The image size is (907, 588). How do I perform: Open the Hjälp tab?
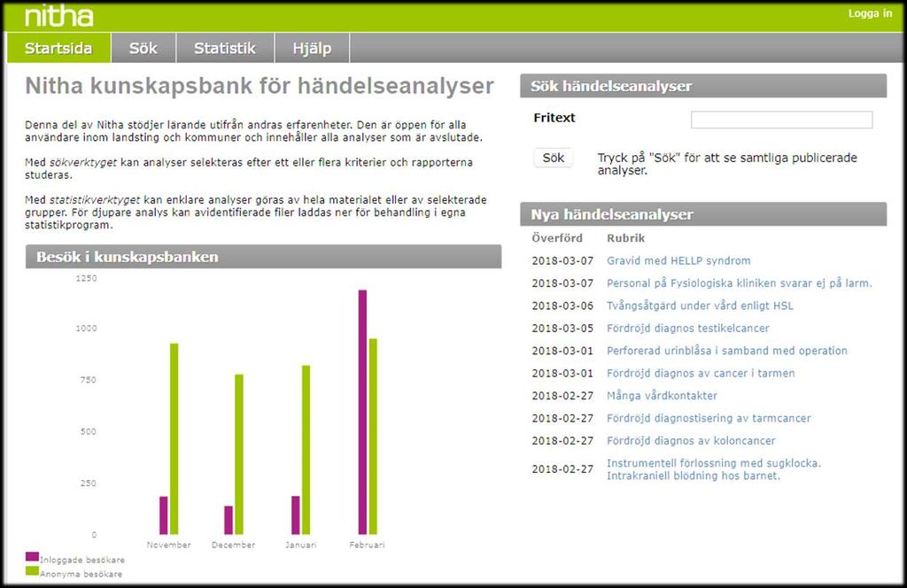point(312,48)
